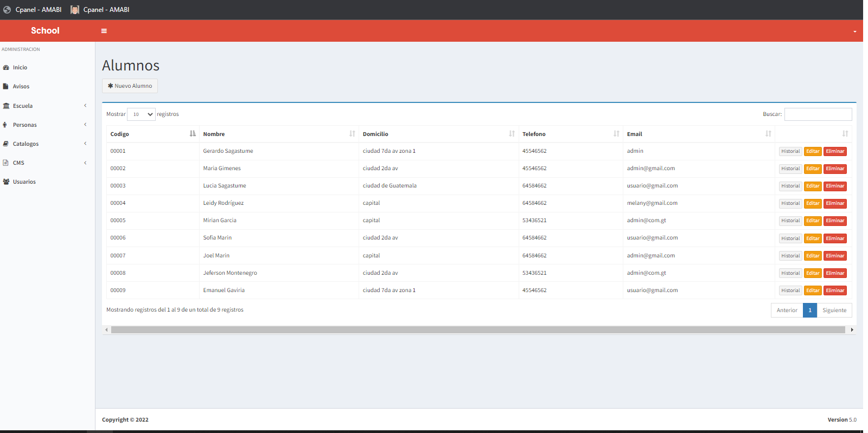Click the Siguiente pagination button

(834, 310)
